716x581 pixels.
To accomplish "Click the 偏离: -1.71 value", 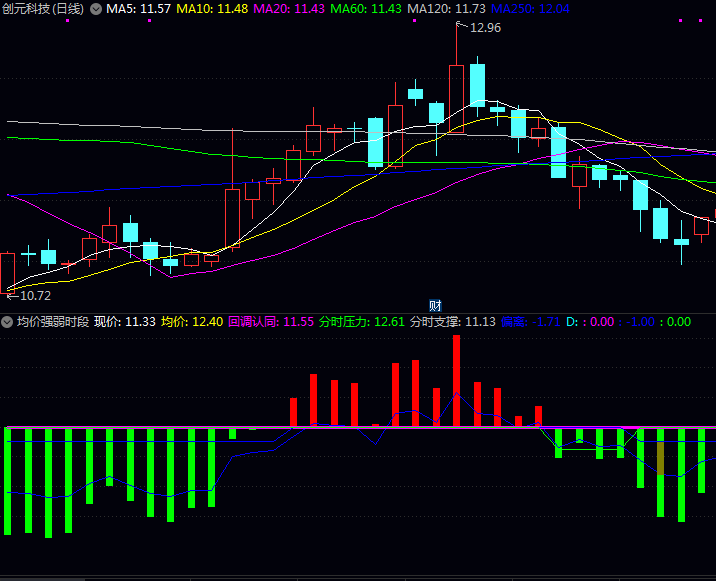I will click(530, 322).
